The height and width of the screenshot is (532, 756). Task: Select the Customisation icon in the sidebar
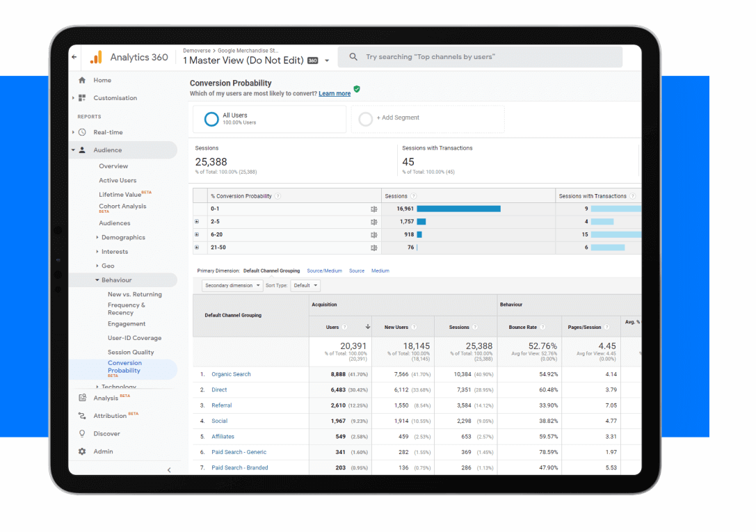83,97
